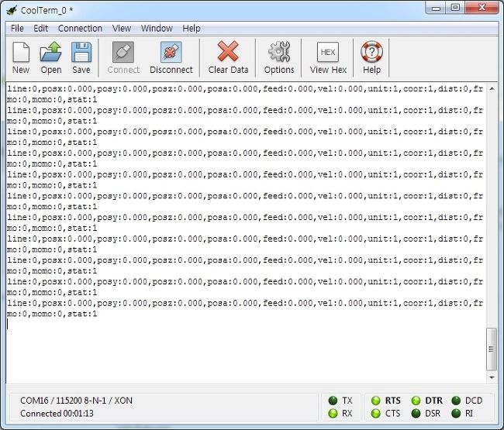This screenshot has height=430, width=504.
Task: Click the scrollbar up arrow
Action: (492, 88)
